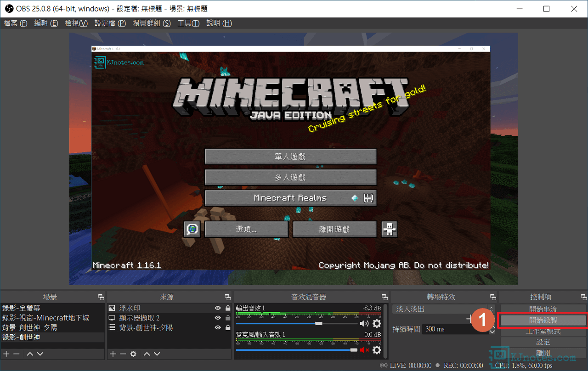Start recording with the 開始錄製 button

543,320
